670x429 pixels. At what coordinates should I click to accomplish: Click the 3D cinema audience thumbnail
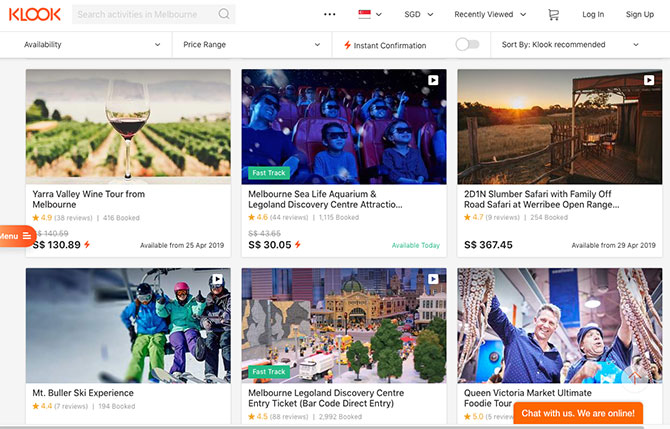tap(344, 127)
